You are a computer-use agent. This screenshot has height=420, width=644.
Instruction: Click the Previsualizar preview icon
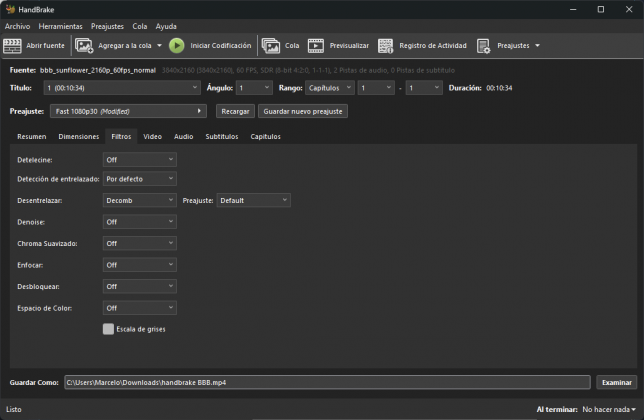click(316, 46)
